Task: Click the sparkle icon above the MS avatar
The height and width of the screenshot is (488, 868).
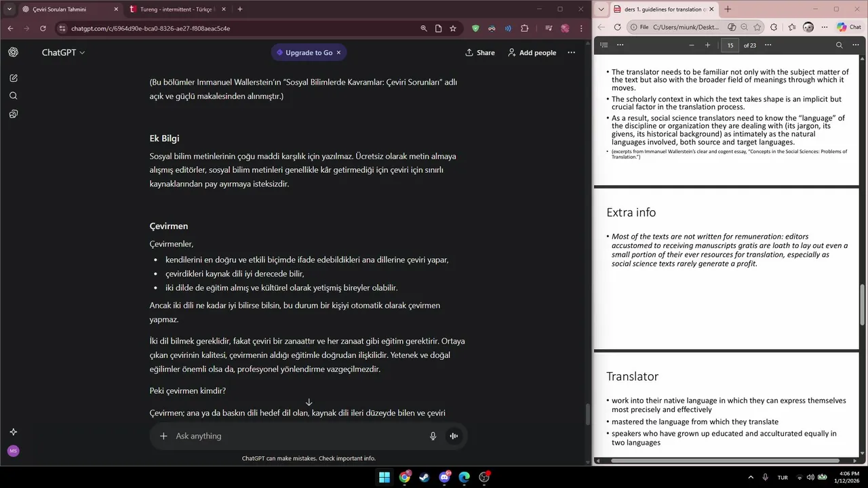Action: click(x=14, y=432)
